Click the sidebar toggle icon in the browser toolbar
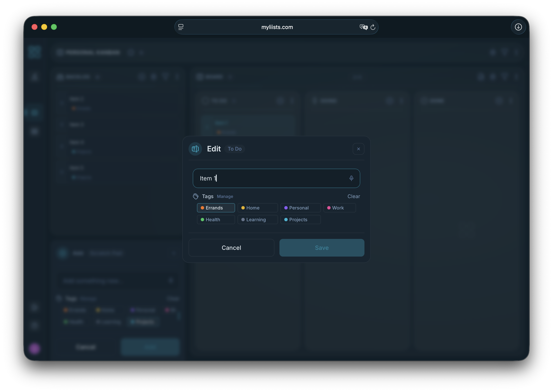The image size is (553, 392). click(x=181, y=27)
